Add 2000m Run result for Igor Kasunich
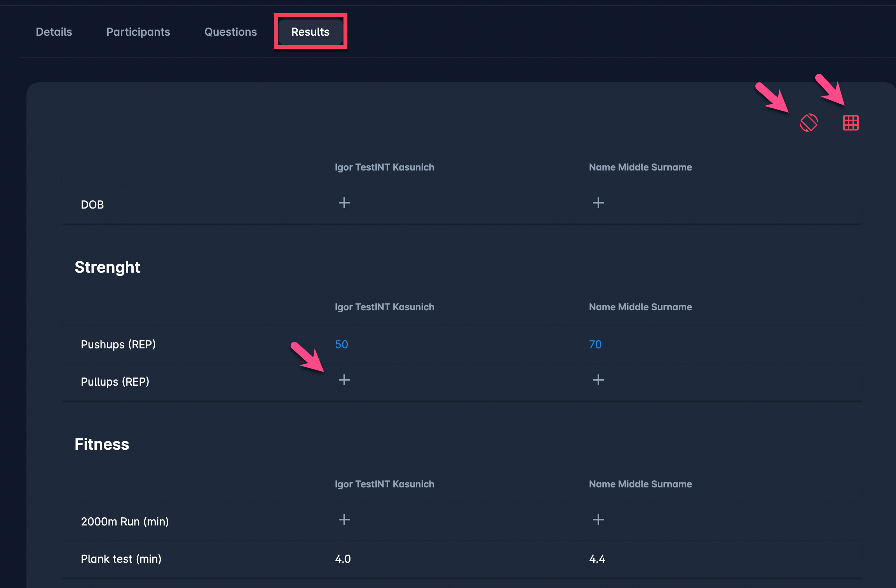Screen dimensions: 896x588 tap(344, 520)
